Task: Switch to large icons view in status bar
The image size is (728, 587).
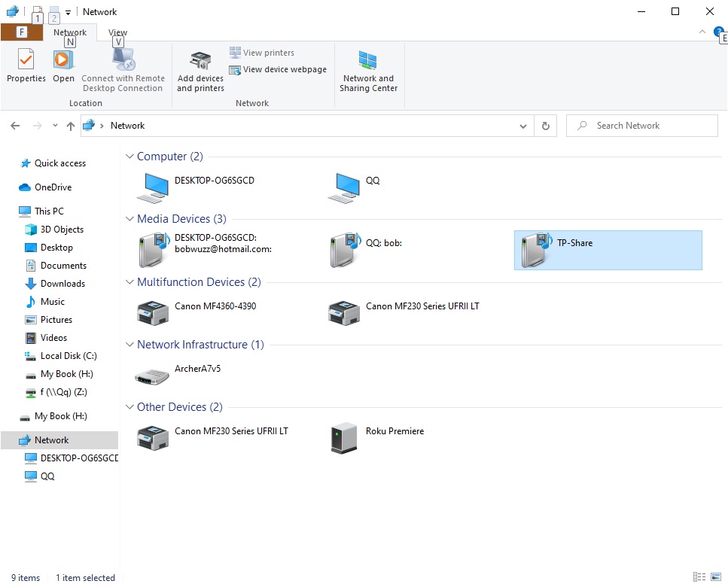Action: 716,577
